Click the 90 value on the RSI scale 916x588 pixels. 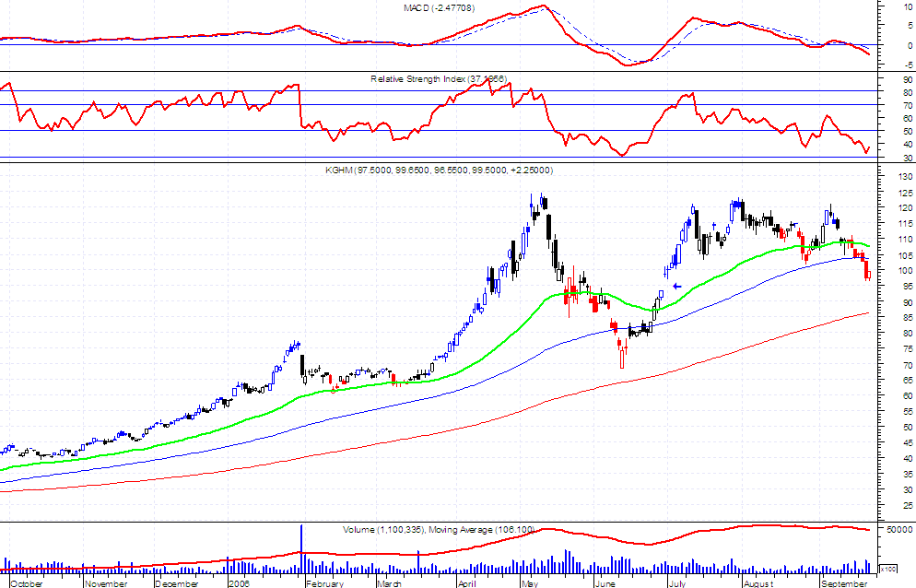908,79
